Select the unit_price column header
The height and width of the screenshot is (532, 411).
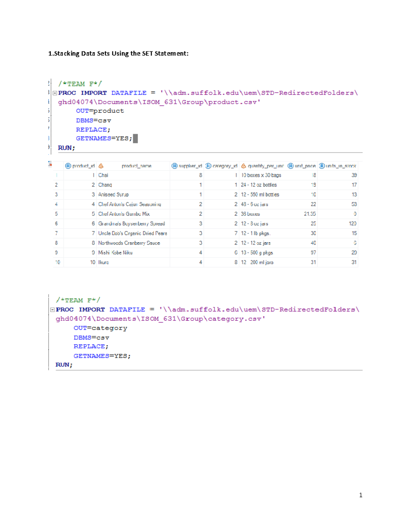pos(304,165)
